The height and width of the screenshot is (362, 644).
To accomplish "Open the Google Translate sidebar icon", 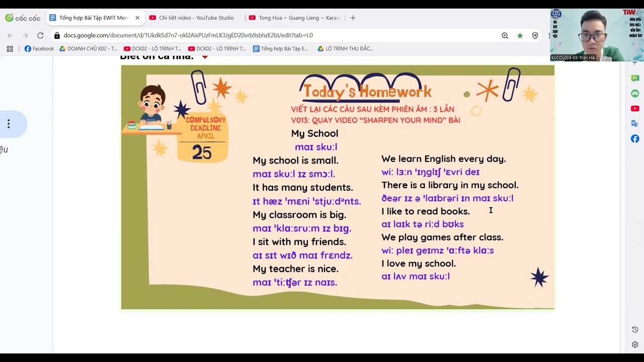I will point(635,123).
